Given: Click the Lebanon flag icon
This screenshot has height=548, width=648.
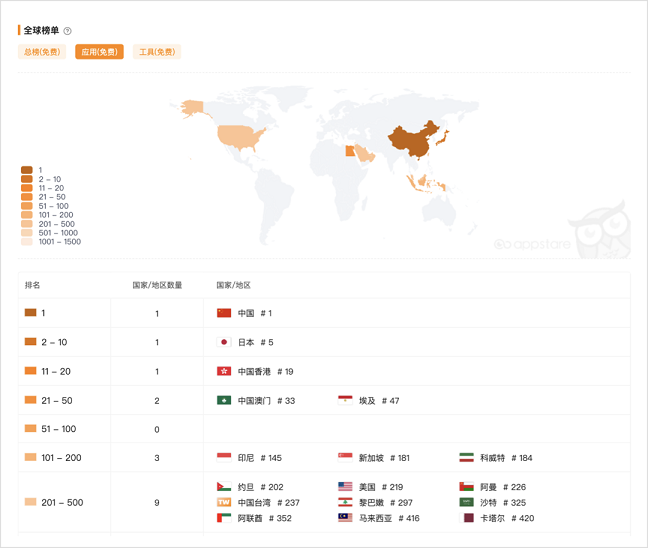Looking at the screenshot, I should pyautogui.click(x=345, y=502).
